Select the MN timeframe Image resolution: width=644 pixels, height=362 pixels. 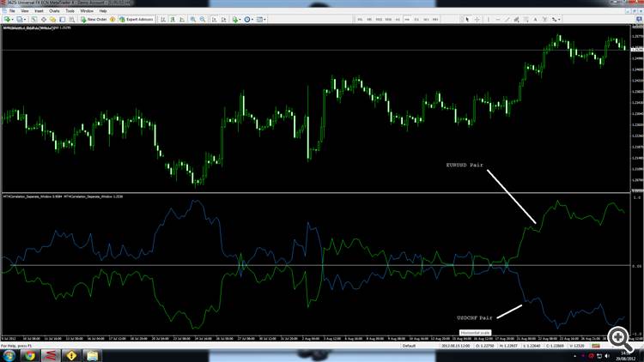point(435,19)
